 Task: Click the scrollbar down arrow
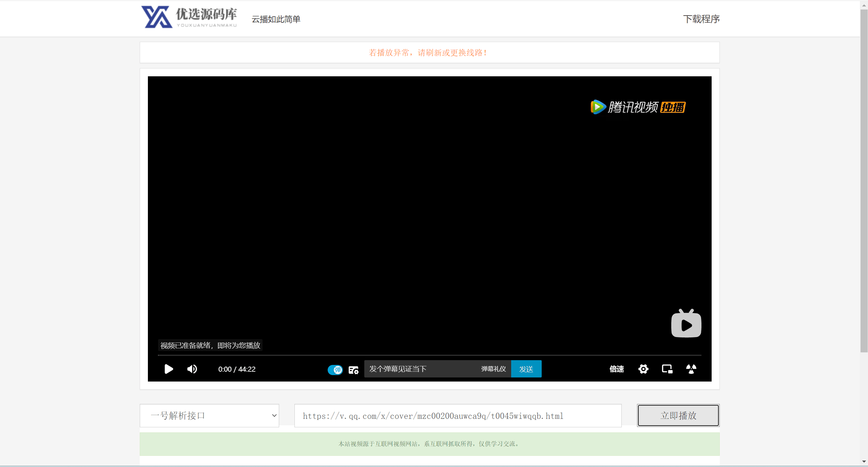click(864, 462)
